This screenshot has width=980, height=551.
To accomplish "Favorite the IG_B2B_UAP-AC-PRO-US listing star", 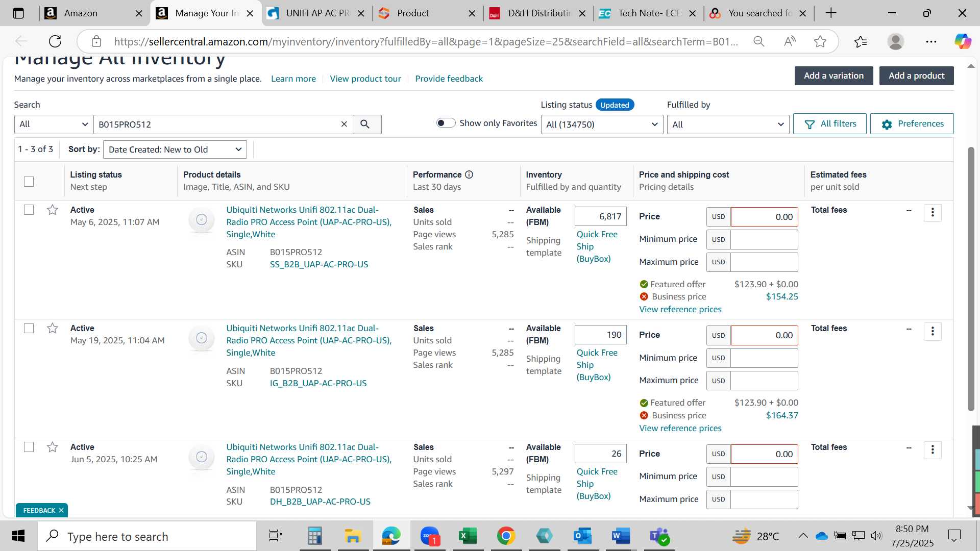I will tap(52, 328).
